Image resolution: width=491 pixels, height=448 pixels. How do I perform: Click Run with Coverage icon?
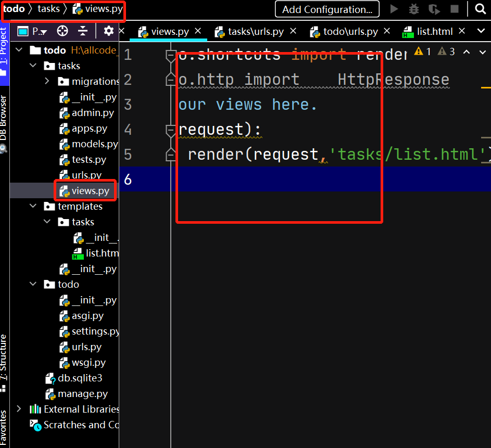tap(434, 9)
